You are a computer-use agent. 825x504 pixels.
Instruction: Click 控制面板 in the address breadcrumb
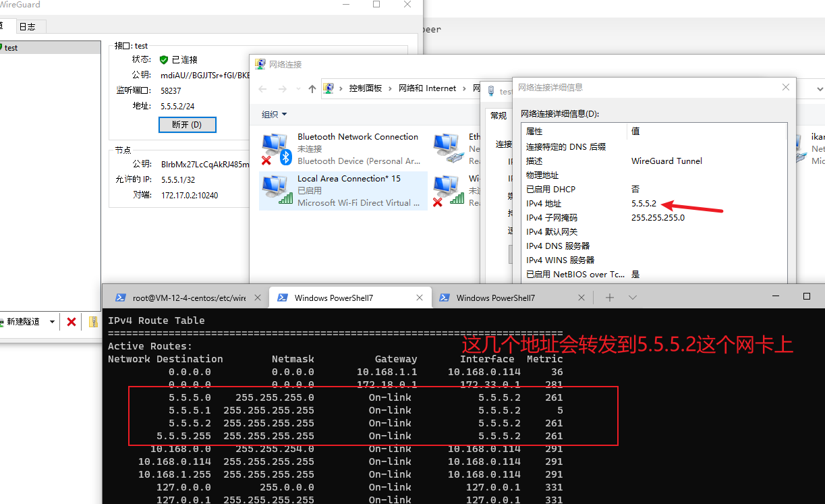(365, 88)
